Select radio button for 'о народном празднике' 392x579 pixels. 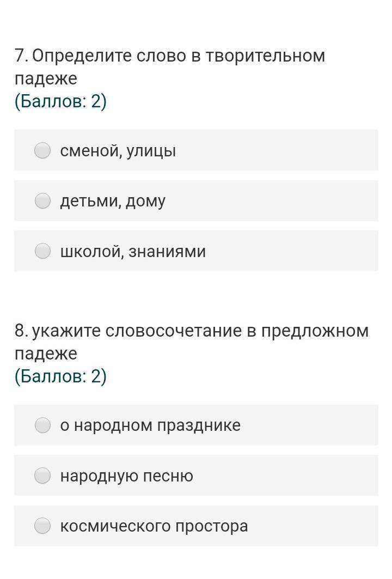coord(42,425)
